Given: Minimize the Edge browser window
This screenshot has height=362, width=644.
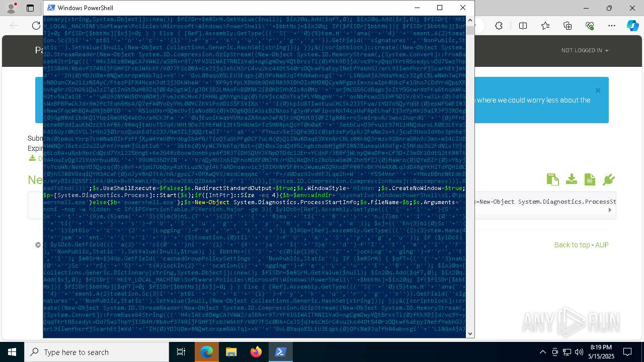Looking at the screenshot, I should [586, 8].
